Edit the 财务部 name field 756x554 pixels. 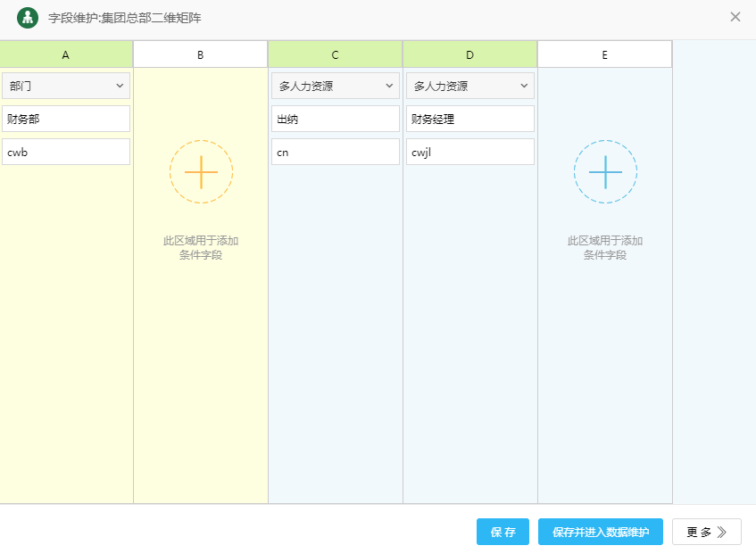[x=66, y=119]
